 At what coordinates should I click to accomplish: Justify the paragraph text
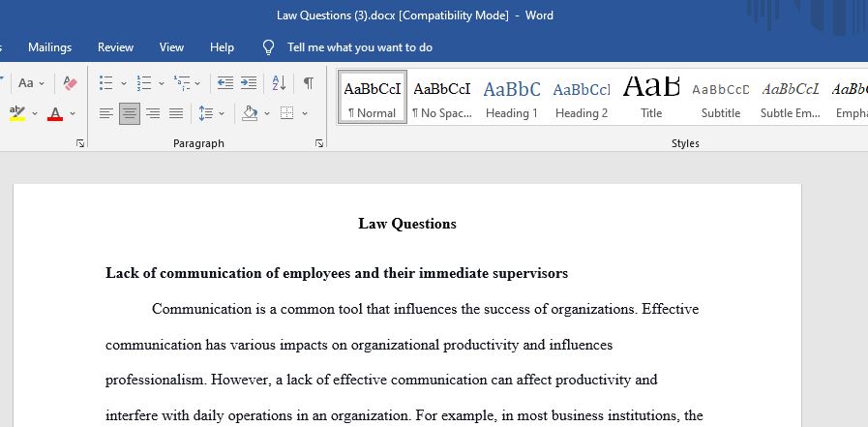[176, 113]
